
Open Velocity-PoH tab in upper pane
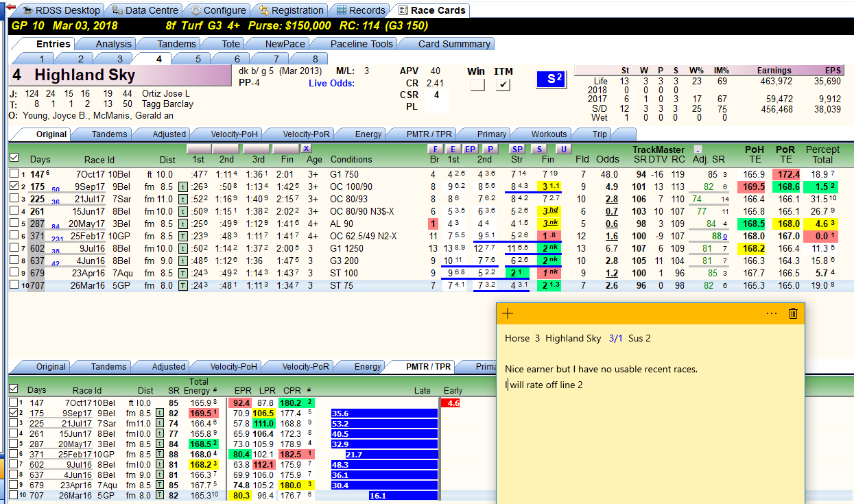[224, 134]
